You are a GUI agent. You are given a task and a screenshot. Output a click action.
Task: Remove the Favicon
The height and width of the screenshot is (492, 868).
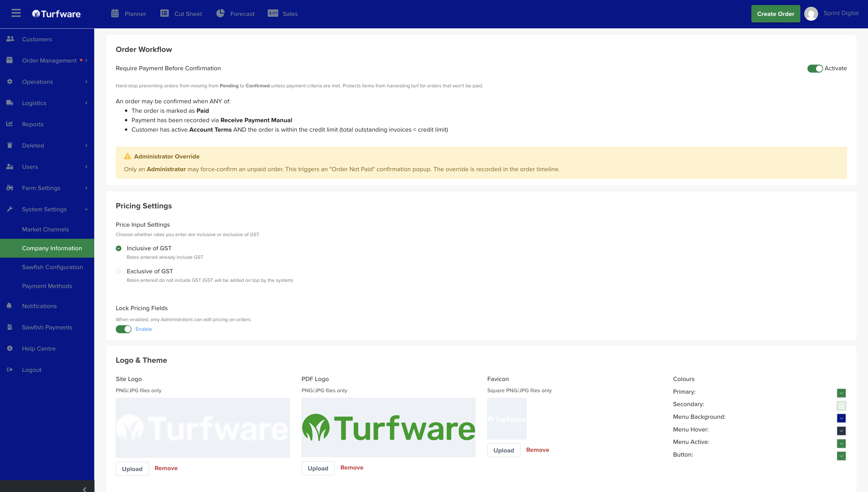point(537,450)
